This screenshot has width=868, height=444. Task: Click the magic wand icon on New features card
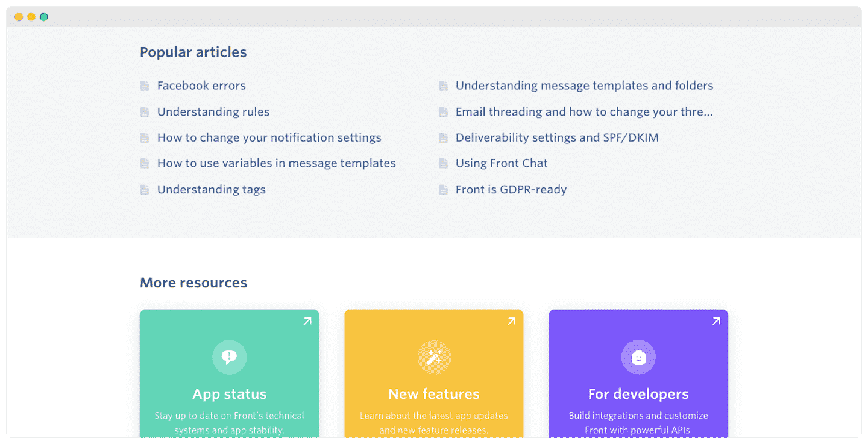point(434,357)
